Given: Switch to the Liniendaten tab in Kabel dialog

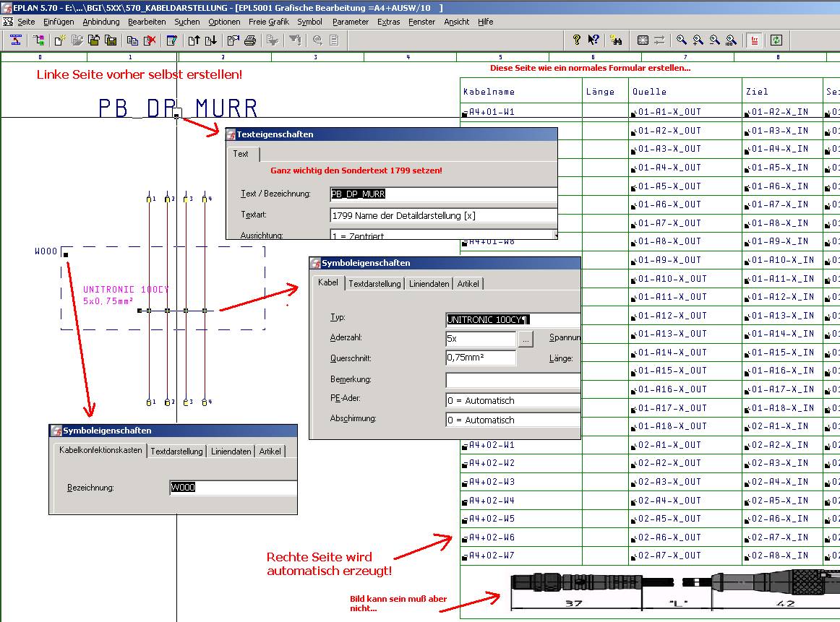Looking at the screenshot, I should (429, 284).
